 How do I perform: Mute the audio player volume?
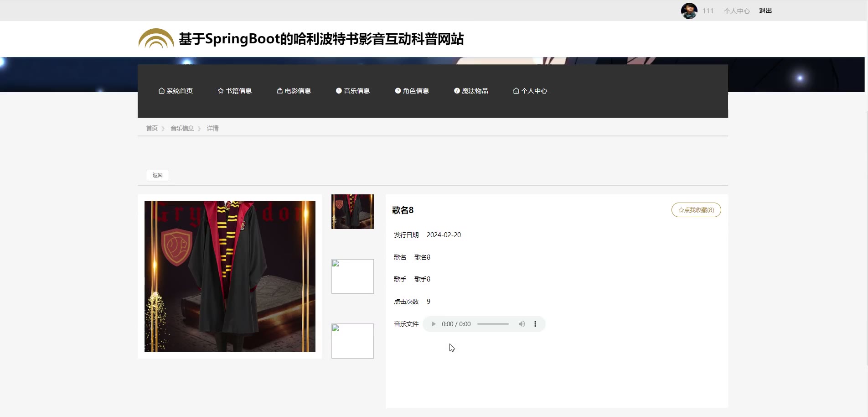click(522, 324)
